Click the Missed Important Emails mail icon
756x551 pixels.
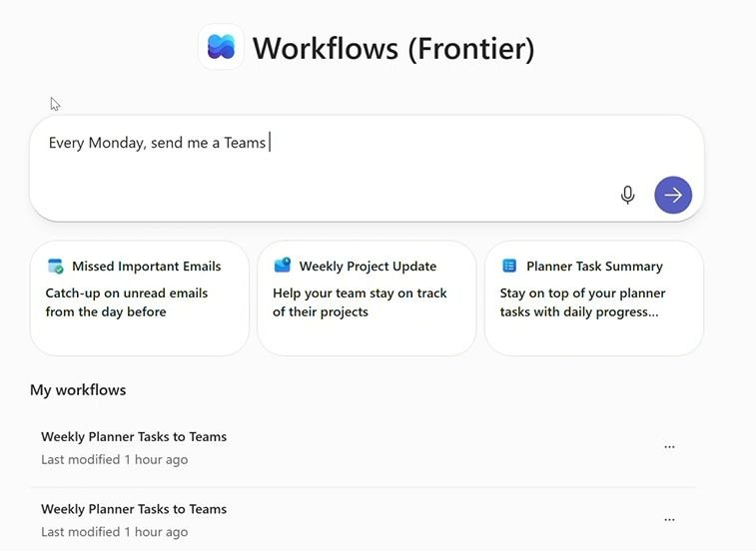point(56,267)
